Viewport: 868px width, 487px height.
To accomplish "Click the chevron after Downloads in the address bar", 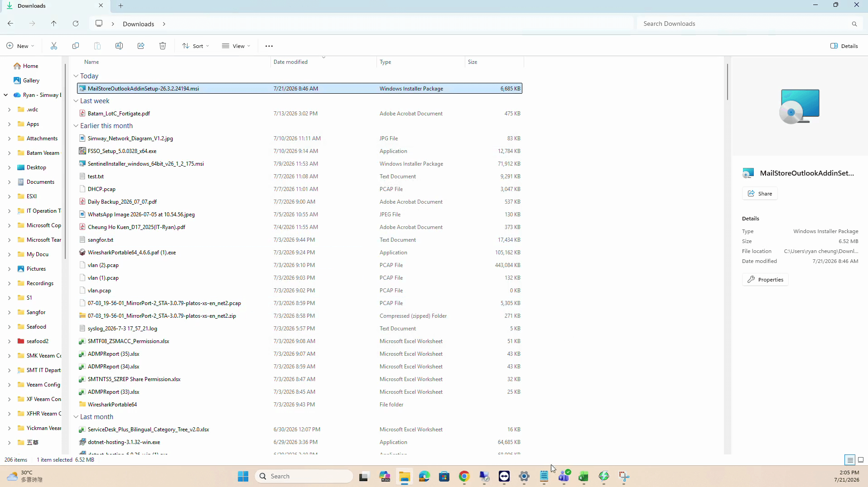I will [x=164, y=24].
